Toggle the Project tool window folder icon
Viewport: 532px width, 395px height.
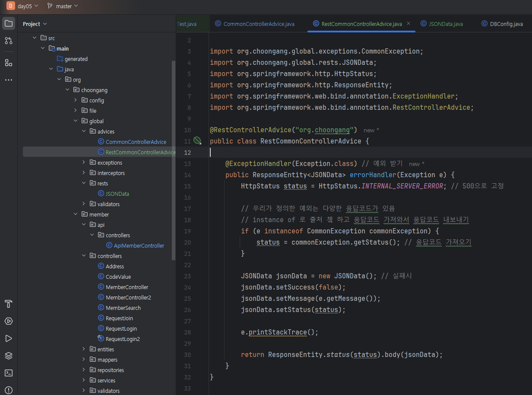pyautogui.click(x=9, y=23)
